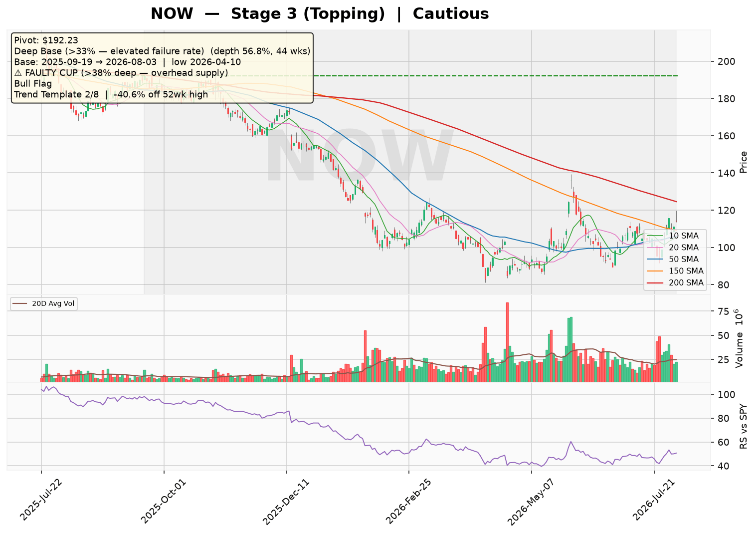Click the dashed green pivot line

(495, 76)
